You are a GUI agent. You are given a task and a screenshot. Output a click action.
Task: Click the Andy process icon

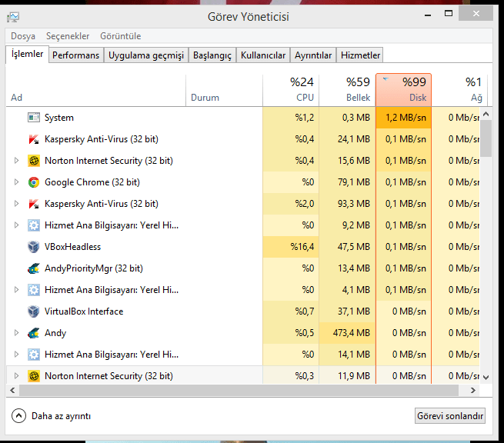coord(33,333)
